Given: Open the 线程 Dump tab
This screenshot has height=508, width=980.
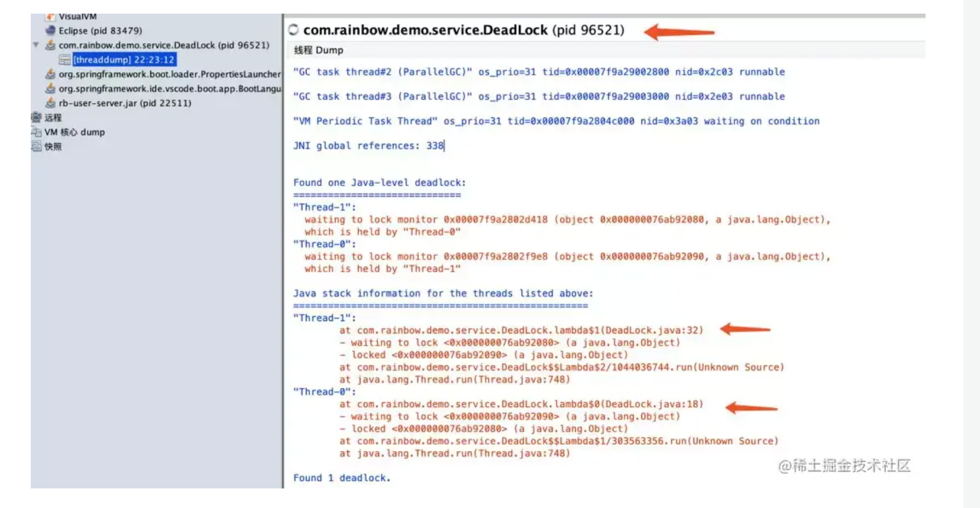Looking at the screenshot, I should 318,50.
